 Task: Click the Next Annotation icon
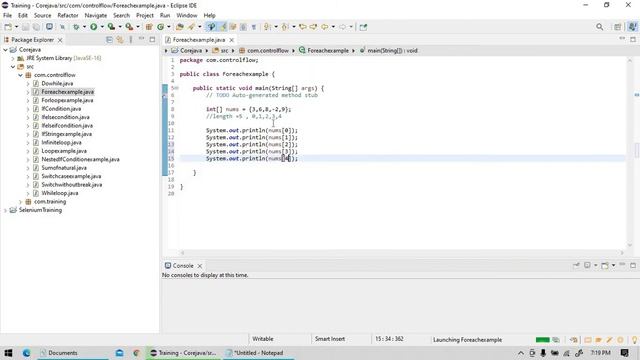pyautogui.click(x=267, y=27)
